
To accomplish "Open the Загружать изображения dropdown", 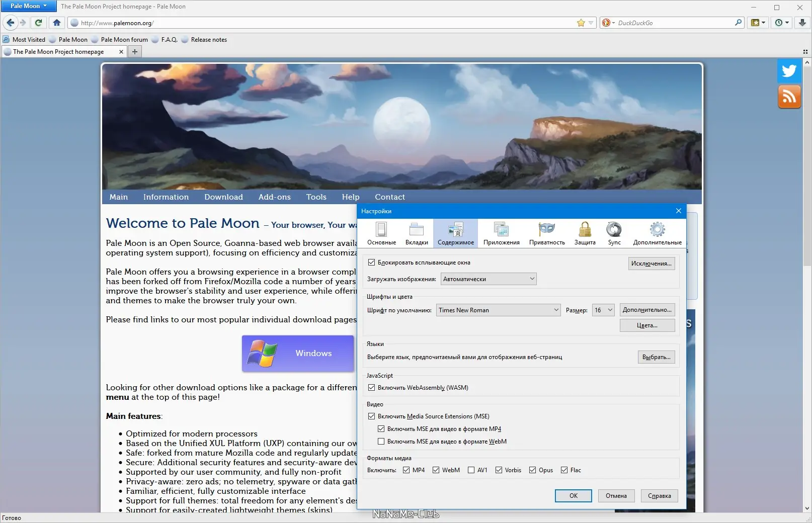I will pyautogui.click(x=489, y=279).
